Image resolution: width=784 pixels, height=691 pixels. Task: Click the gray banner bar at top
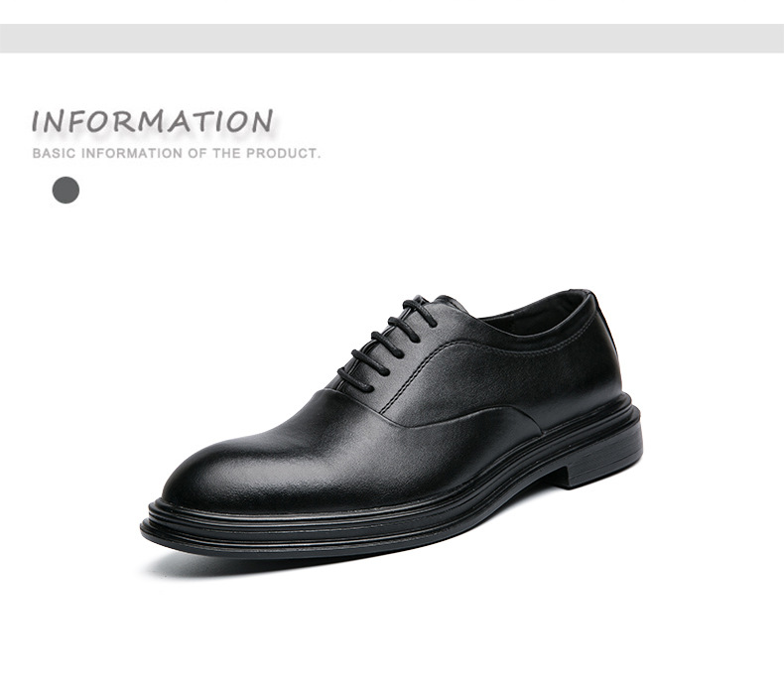(392, 38)
